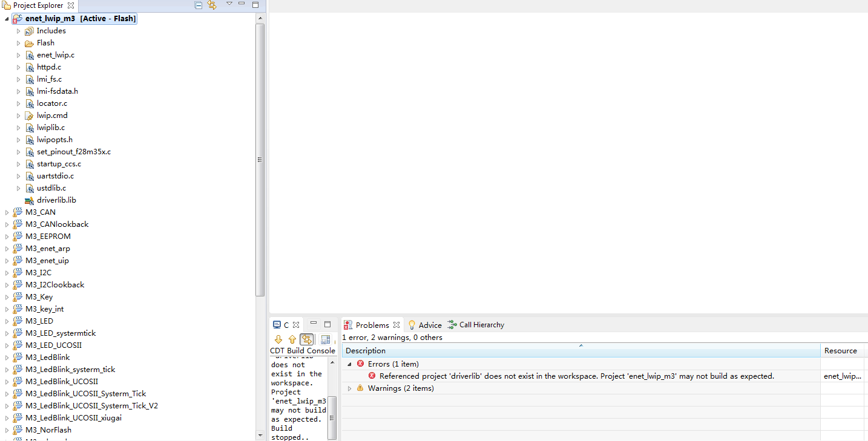Image resolution: width=868 pixels, height=441 pixels.
Task: Select the M3_LedBlink_UCOSII_xiugai project
Action: (x=73, y=418)
